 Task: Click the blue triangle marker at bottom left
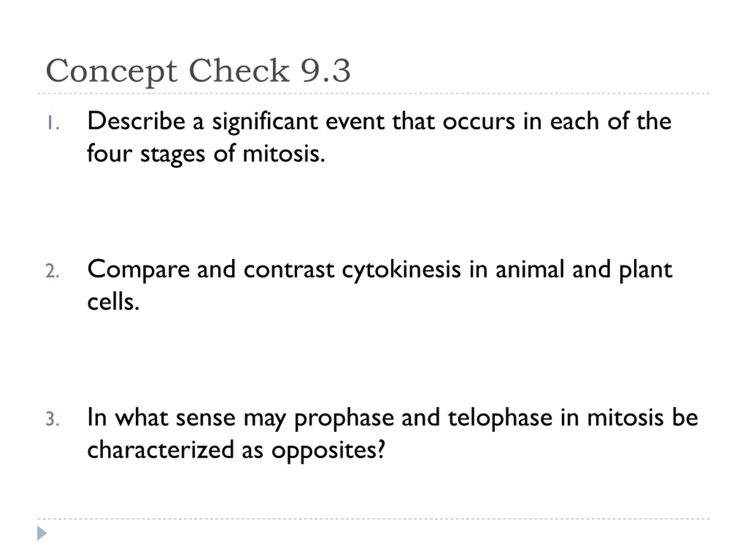coord(42,533)
